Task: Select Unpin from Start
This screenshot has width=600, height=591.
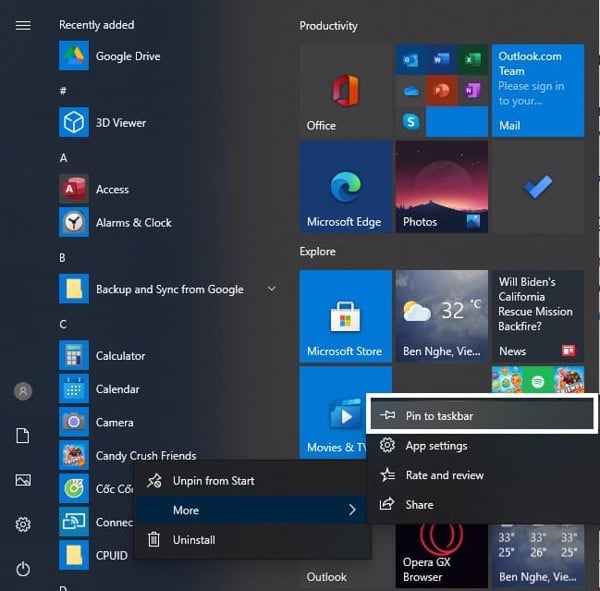Action: click(251, 481)
